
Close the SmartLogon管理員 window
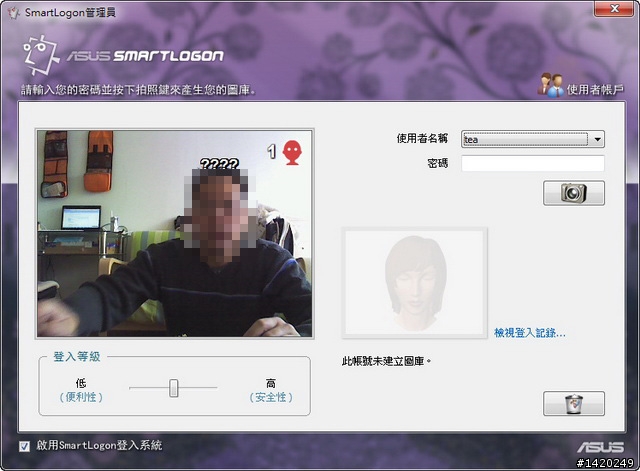click(x=613, y=9)
